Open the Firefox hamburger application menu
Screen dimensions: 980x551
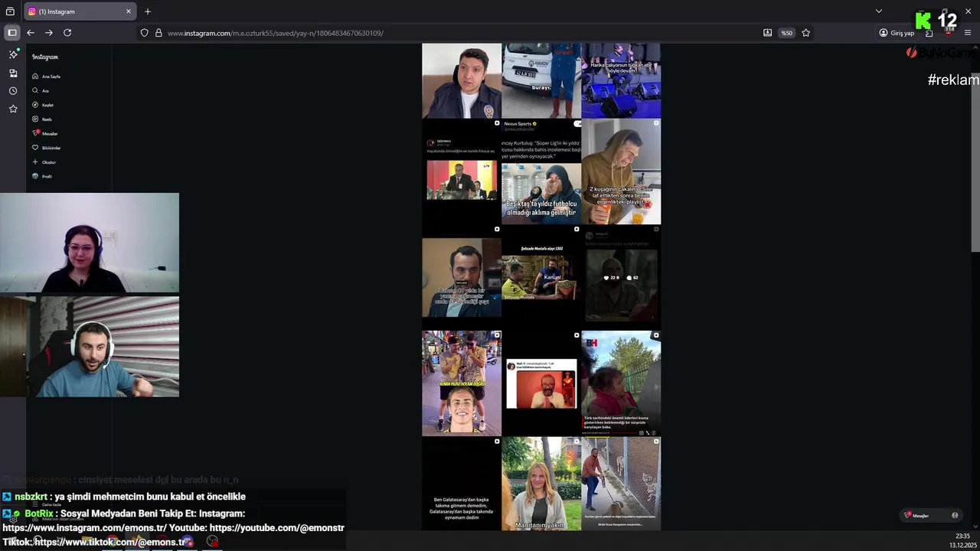(x=968, y=33)
